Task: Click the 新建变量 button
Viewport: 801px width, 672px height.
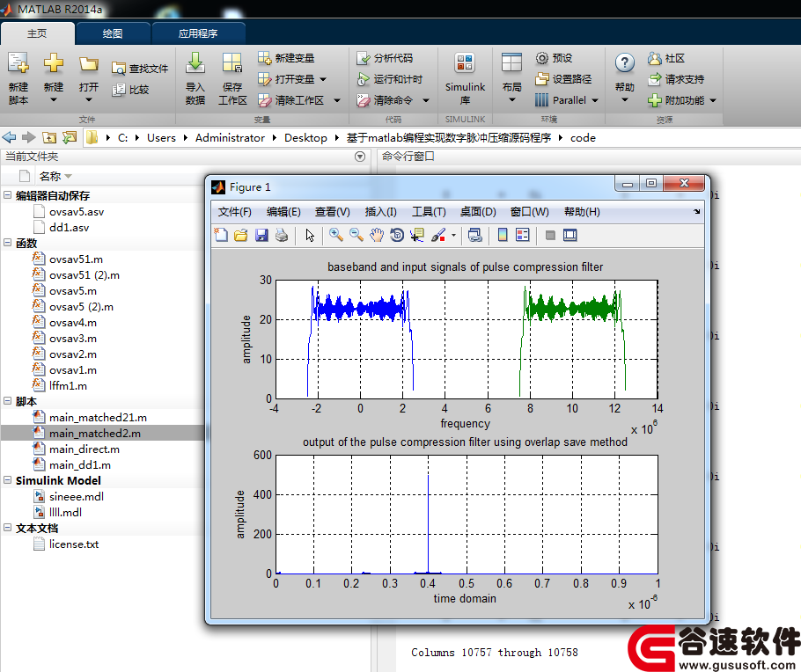Action: pyautogui.click(x=286, y=58)
